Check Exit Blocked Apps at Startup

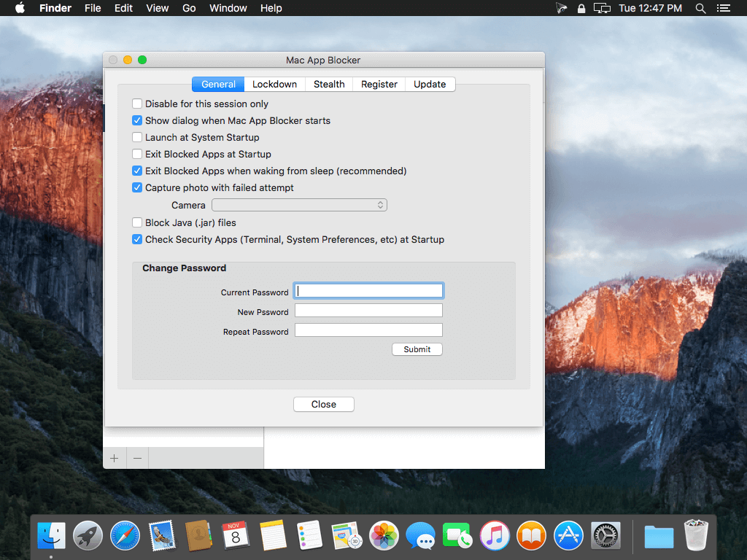coord(137,154)
